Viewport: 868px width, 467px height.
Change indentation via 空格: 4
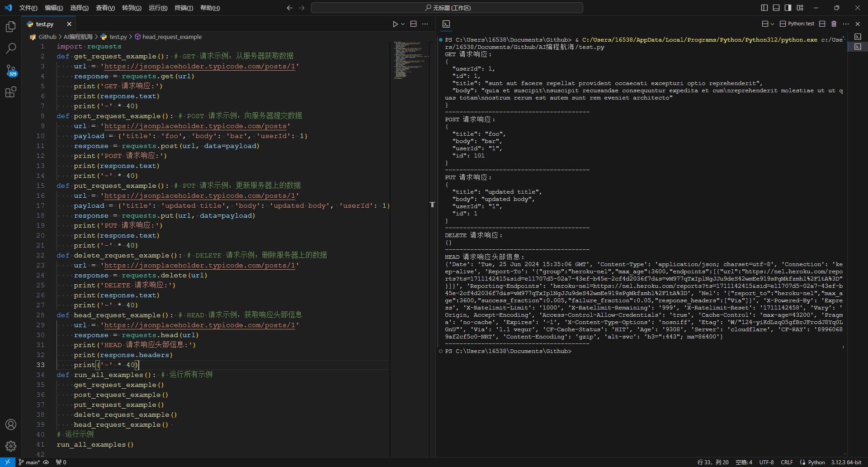[x=744, y=462]
